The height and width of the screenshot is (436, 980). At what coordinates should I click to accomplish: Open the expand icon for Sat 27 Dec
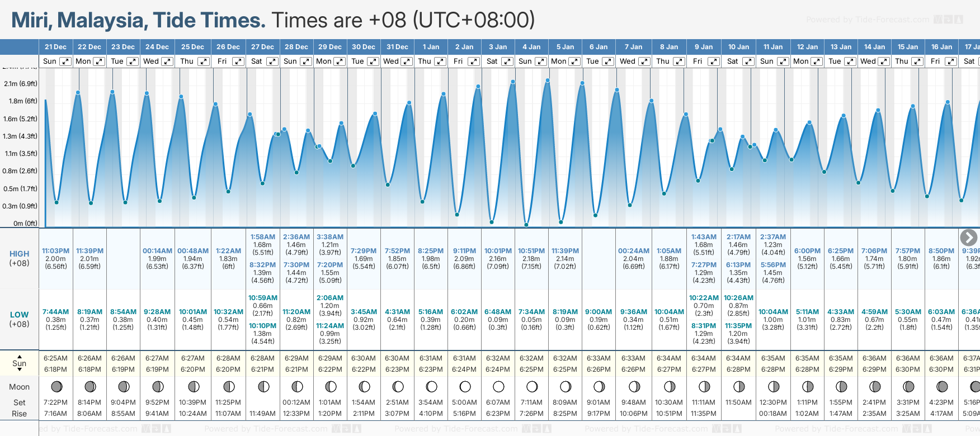pyautogui.click(x=272, y=61)
